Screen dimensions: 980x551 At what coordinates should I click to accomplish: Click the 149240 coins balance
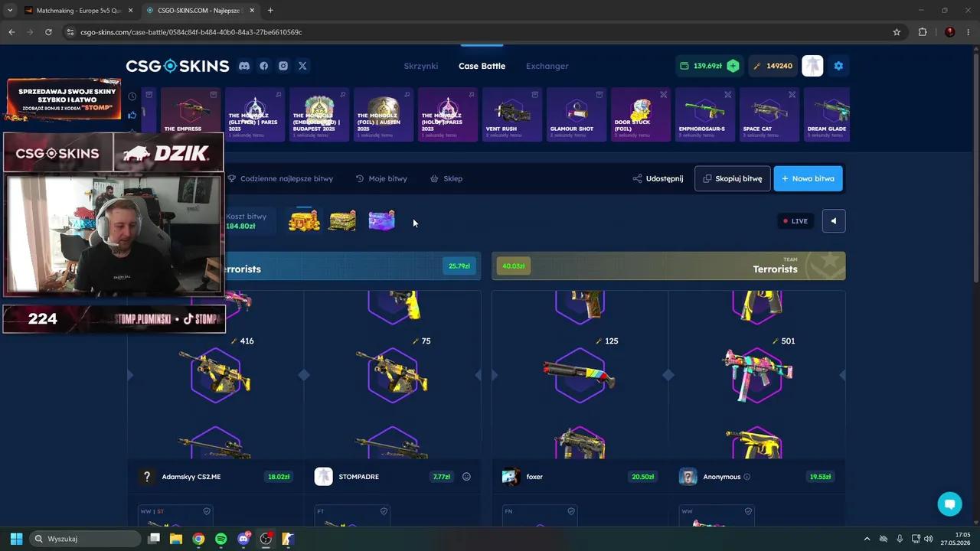[773, 66]
